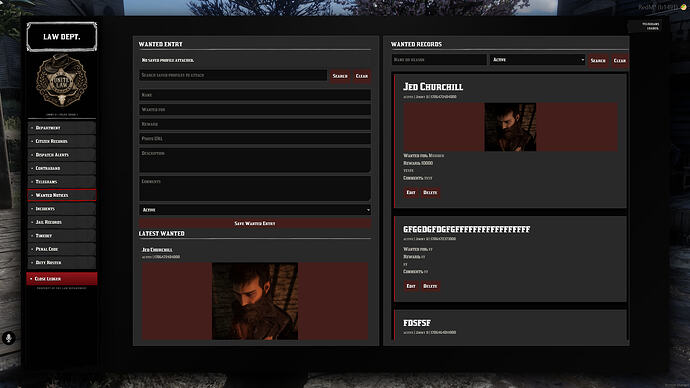Image resolution: width=690 pixels, height=388 pixels.
Task: Click Search in the Wanted Records filter
Action: tap(598, 60)
